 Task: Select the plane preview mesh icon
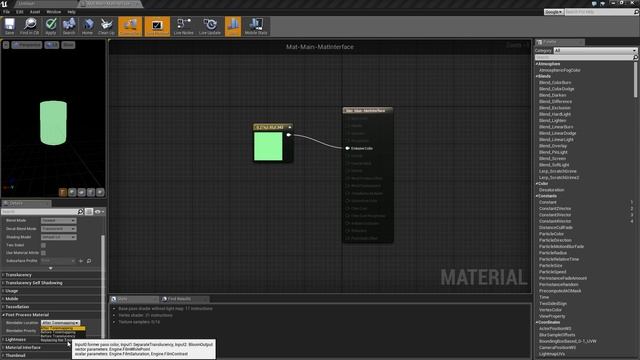[x=82, y=192]
